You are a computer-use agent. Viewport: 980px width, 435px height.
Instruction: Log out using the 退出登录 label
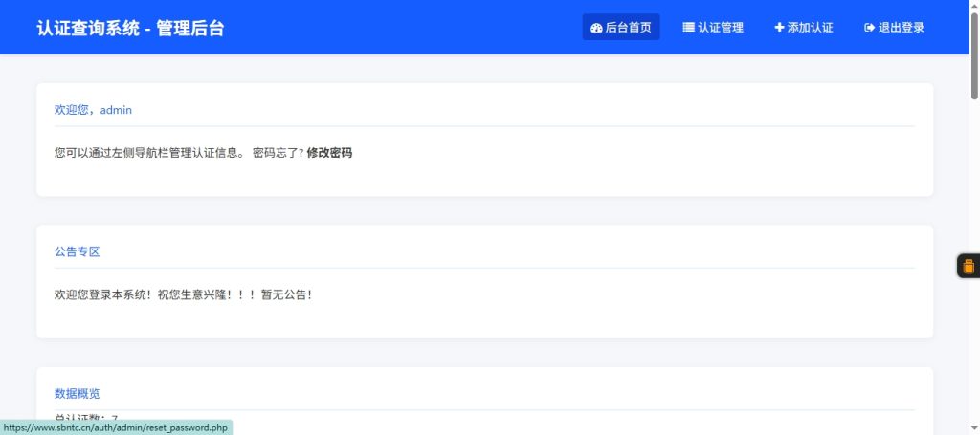tap(901, 28)
